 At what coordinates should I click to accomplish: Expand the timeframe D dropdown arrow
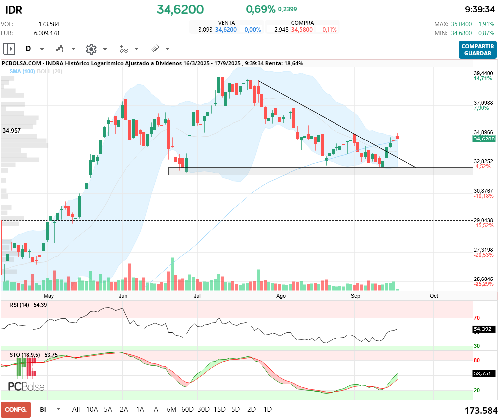42,49
